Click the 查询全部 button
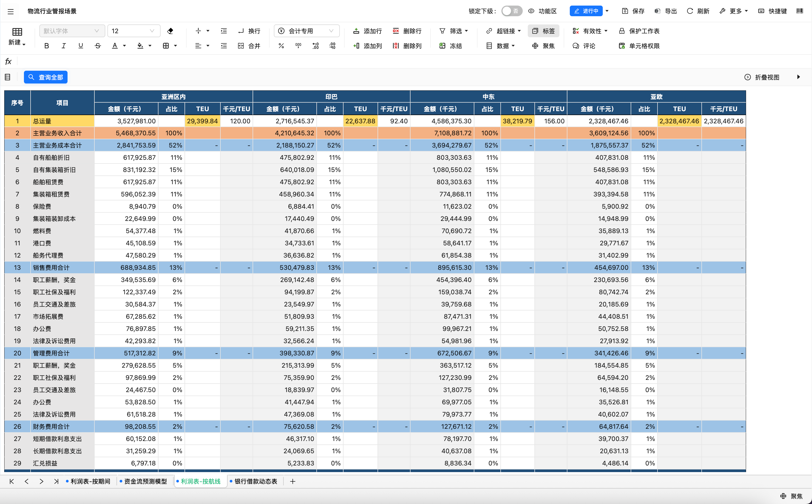 click(46, 77)
